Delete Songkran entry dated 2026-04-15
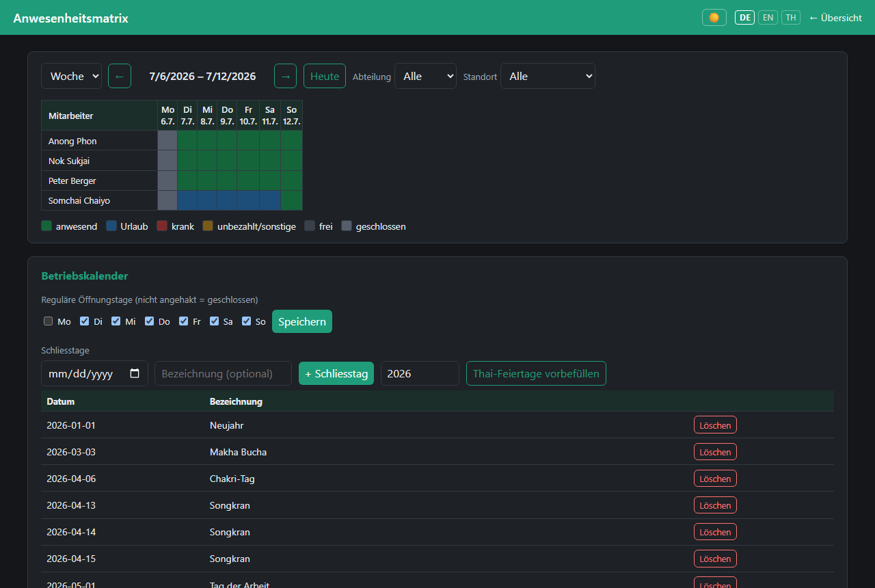Screen dimensions: 875x588 (x=715, y=558)
